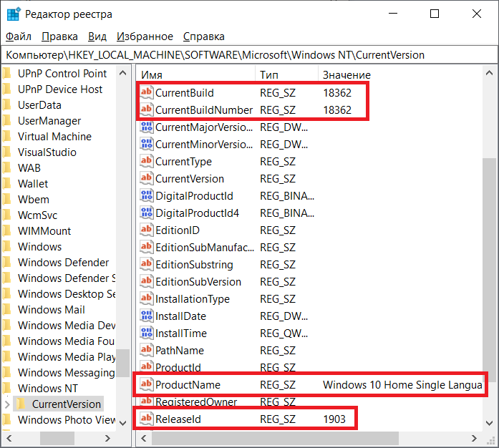The image size is (499, 448).
Task: Click values pane scroll up arrow
Action: point(489,73)
